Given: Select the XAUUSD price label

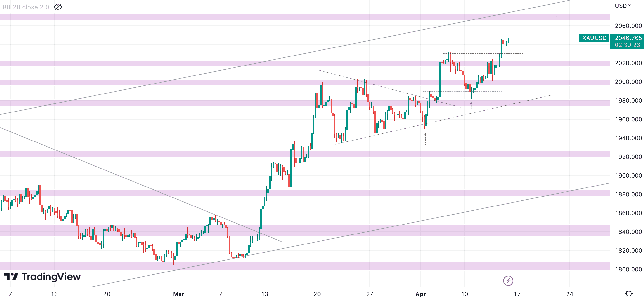Looking at the screenshot, I should (594, 38).
